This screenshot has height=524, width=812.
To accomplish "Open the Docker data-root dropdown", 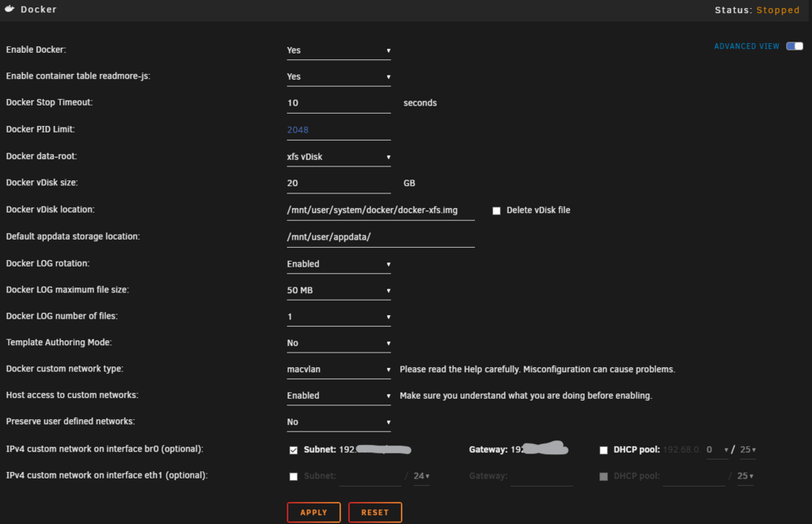I will point(339,157).
